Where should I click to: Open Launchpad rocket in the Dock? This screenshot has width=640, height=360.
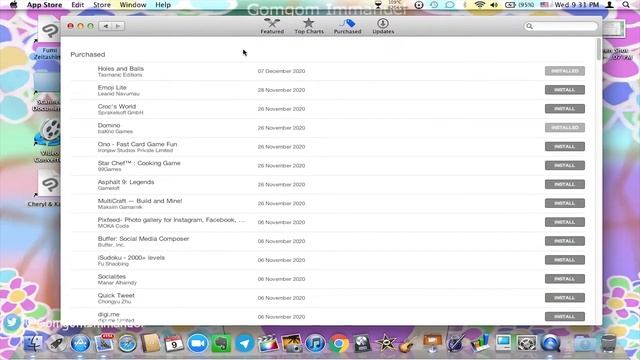click(56, 343)
